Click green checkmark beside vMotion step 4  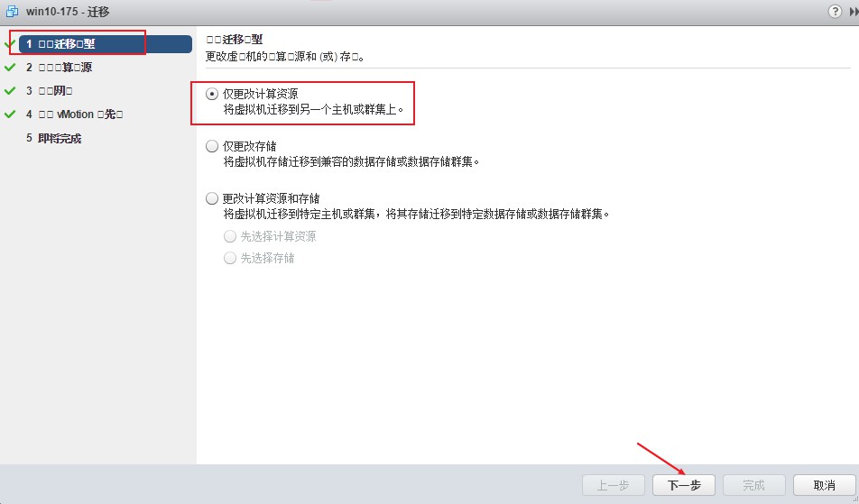click(x=10, y=115)
